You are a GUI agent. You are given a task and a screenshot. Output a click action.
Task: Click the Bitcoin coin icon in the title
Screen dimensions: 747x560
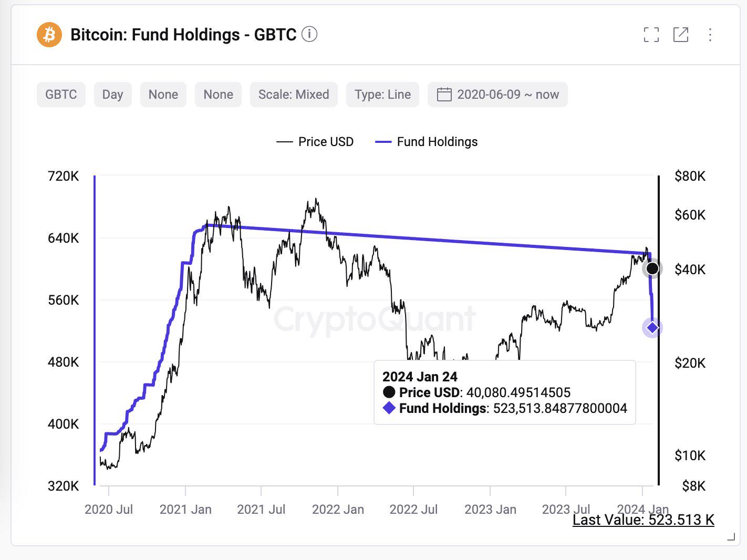coord(48,35)
